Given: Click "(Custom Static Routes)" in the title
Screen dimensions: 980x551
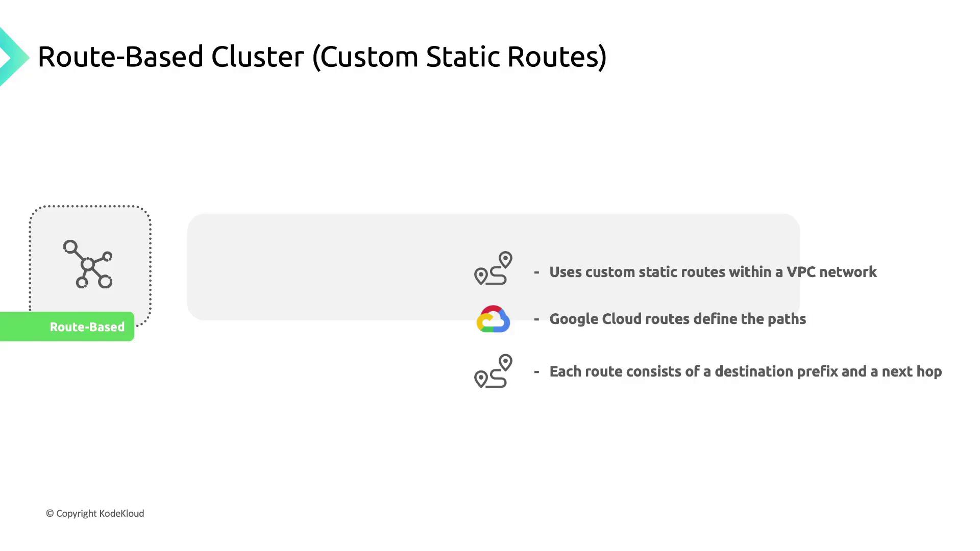Looking at the screenshot, I should point(459,56).
